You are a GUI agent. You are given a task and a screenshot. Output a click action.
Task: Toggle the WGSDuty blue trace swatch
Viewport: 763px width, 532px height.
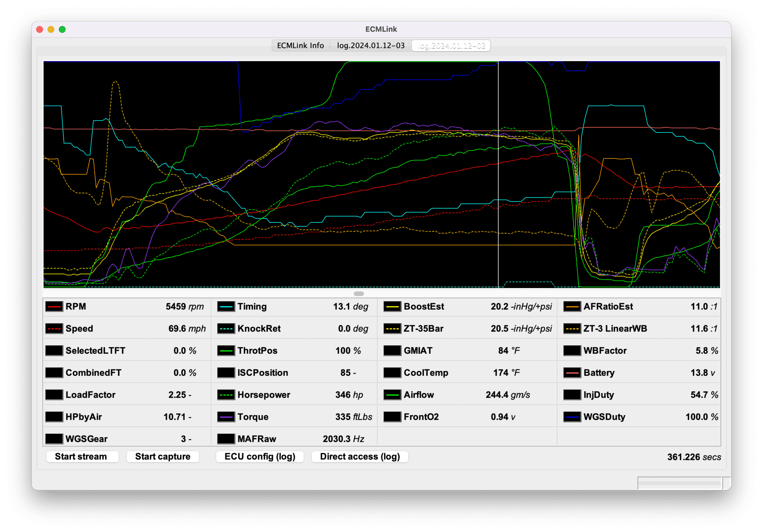[572, 417]
